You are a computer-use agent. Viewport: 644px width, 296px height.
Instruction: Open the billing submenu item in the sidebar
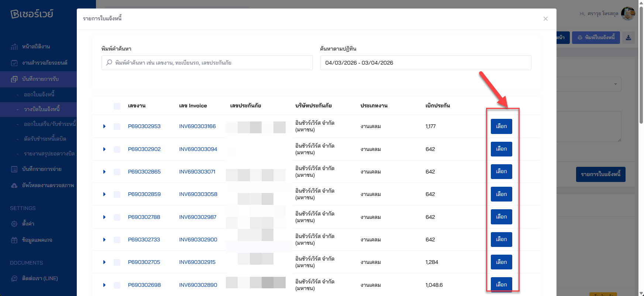point(42,109)
